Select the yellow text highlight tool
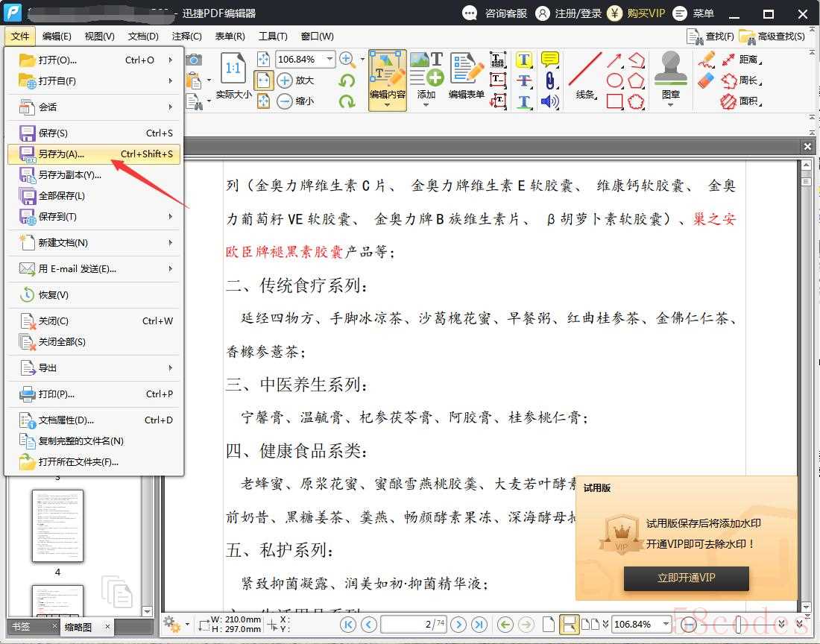The width and height of the screenshot is (820, 644). pyautogui.click(x=525, y=60)
